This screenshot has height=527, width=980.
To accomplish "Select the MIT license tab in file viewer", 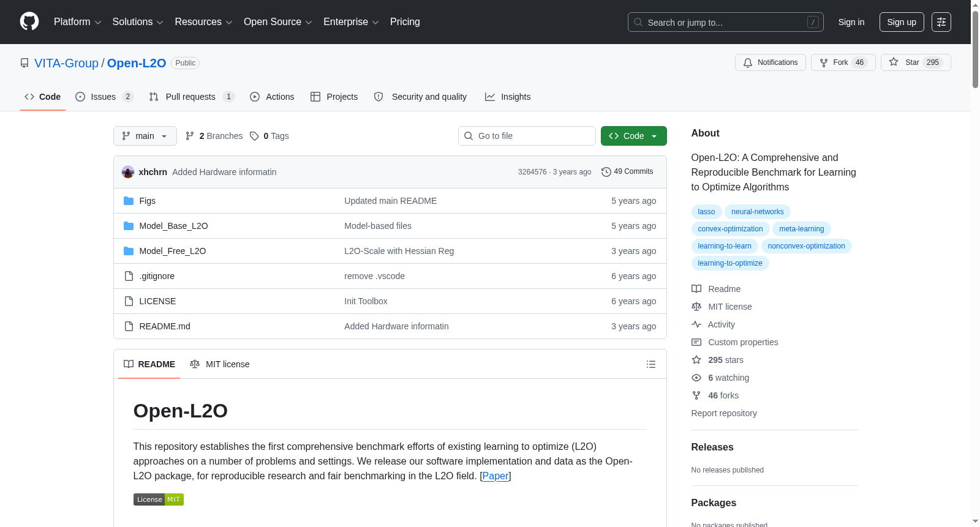I will point(220,364).
